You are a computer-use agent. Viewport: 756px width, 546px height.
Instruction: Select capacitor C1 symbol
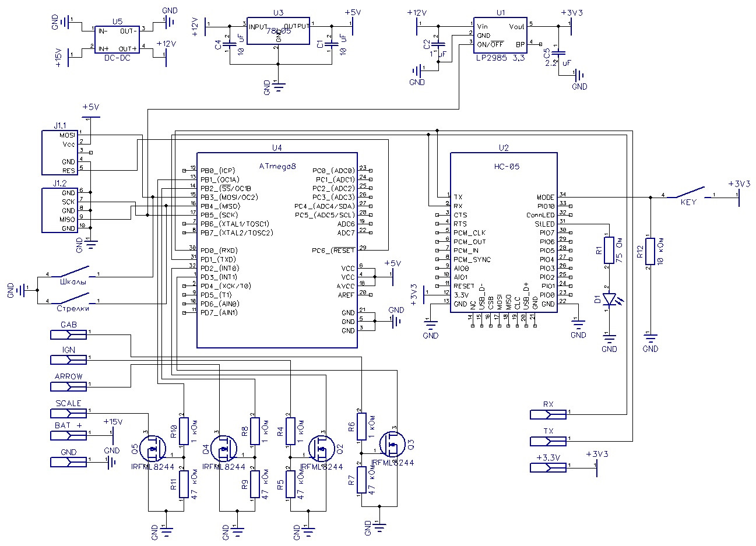point(331,43)
